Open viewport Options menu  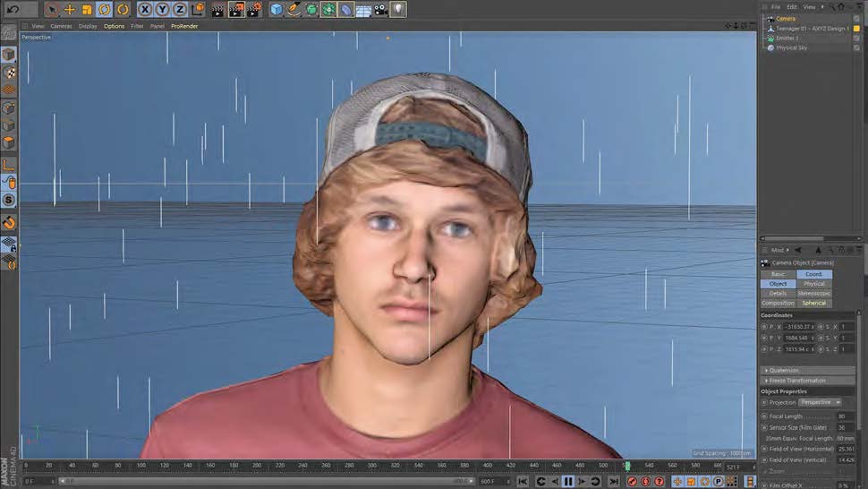(x=114, y=26)
